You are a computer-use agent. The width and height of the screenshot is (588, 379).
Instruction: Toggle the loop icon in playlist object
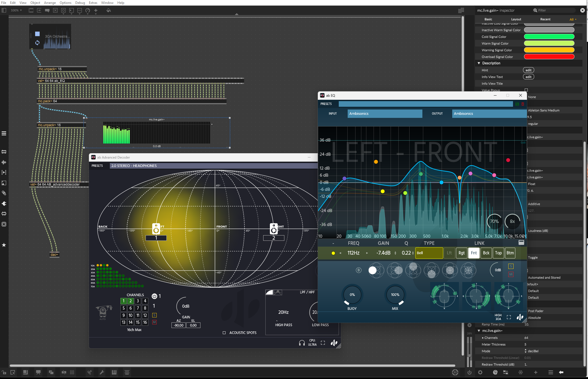[x=37, y=43]
